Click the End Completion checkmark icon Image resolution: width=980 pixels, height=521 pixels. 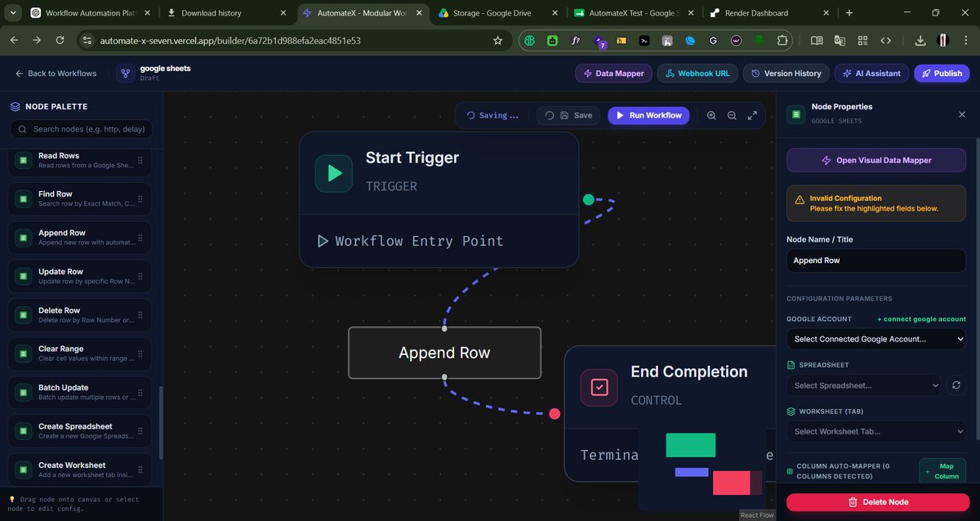click(x=599, y=387)
